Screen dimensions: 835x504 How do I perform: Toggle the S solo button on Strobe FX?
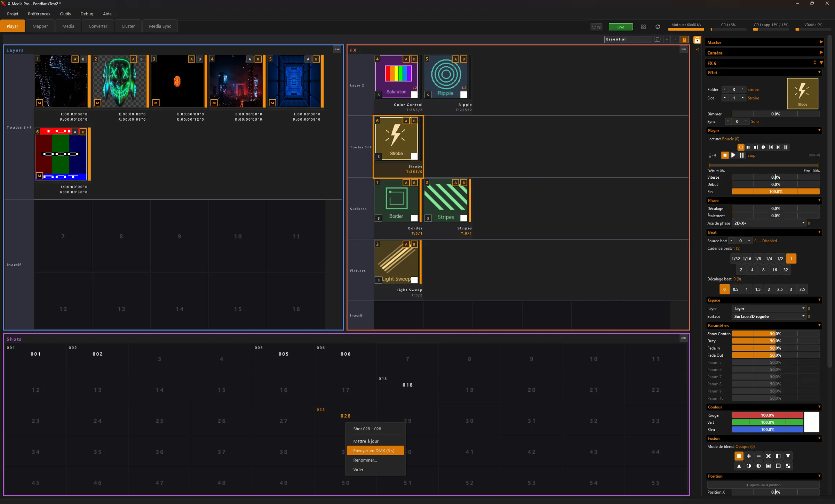tap(379, 157)
